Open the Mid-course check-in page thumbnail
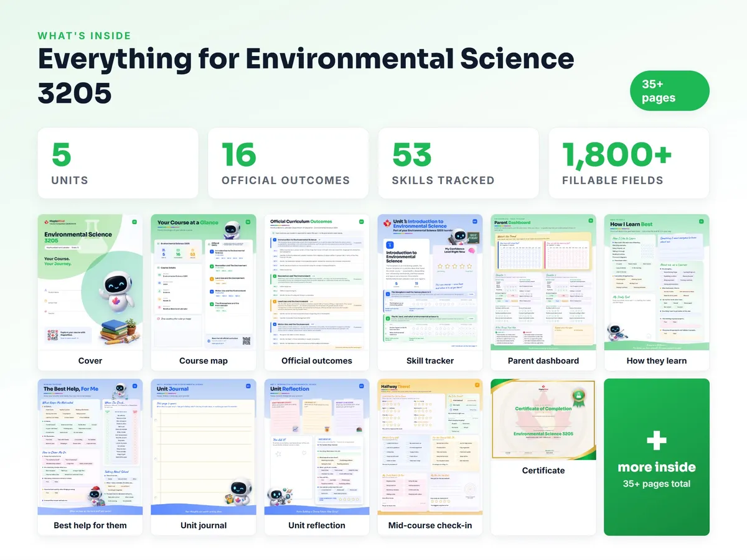 430,447
